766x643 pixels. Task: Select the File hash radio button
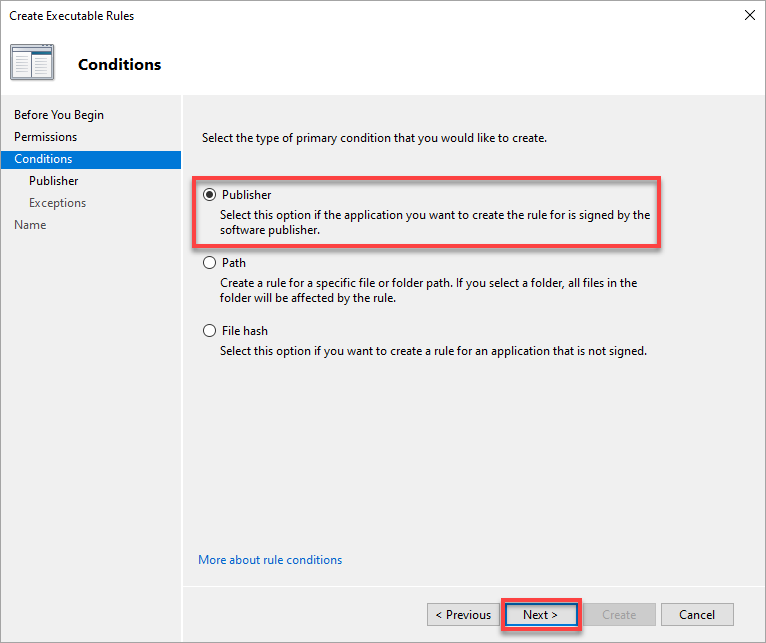209,330
